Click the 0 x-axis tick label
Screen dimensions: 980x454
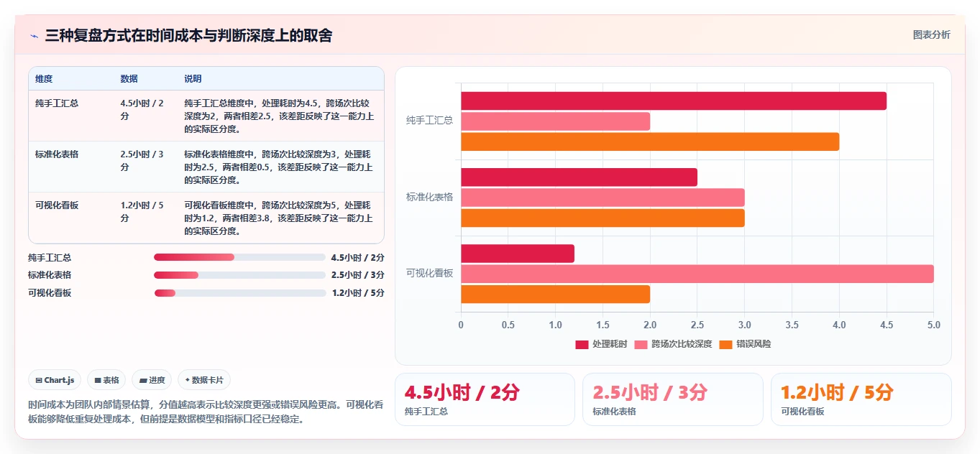[461, 325]
